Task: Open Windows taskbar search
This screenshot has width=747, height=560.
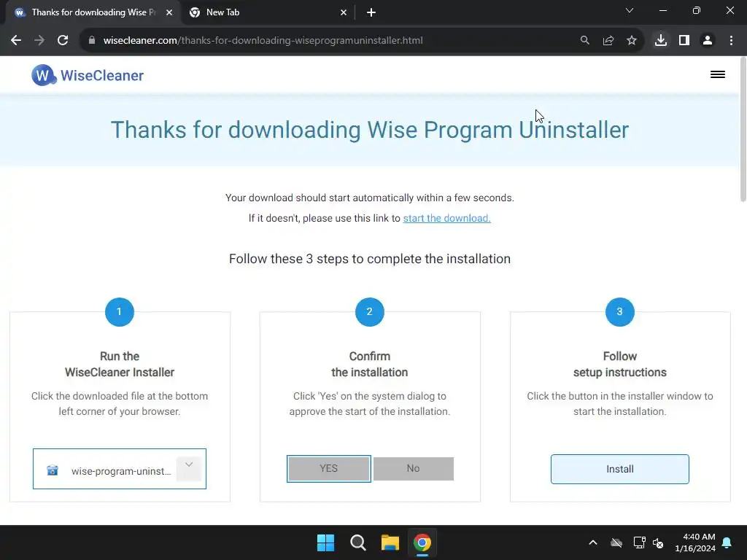Action: 357,542
